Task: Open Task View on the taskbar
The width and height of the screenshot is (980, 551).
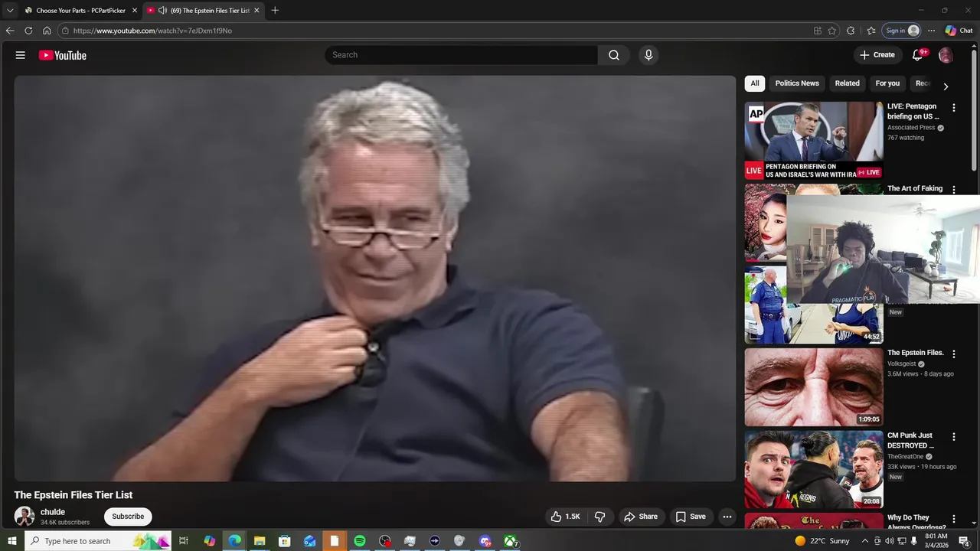Action: 184,541
